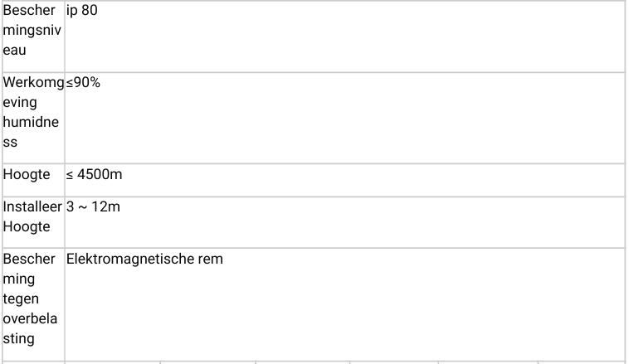Click the 'ss' last line of the humidness label

click(11, 143)
